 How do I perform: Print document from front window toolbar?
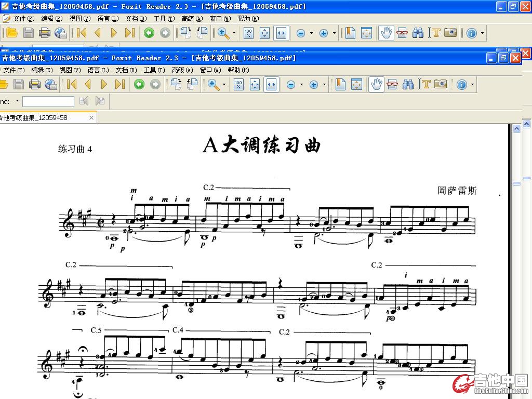click(x=35, y=84)
